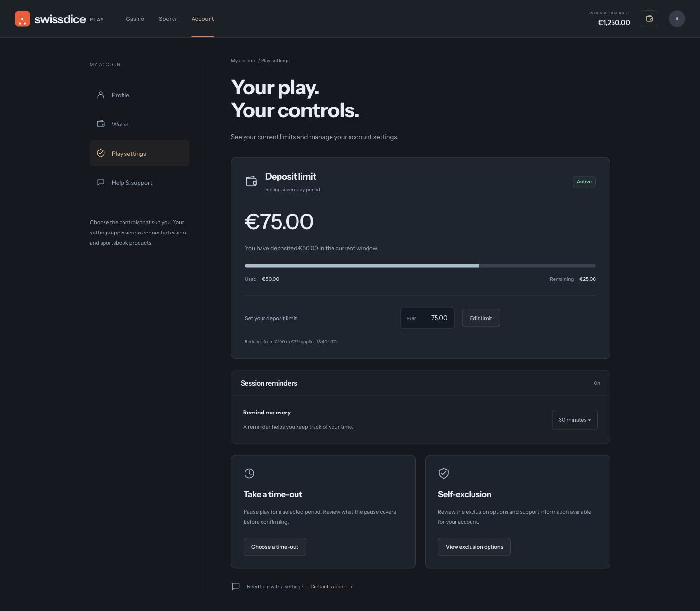Click the 'Remind me every' label
The image size is (700, 611).
coord(267,413)
